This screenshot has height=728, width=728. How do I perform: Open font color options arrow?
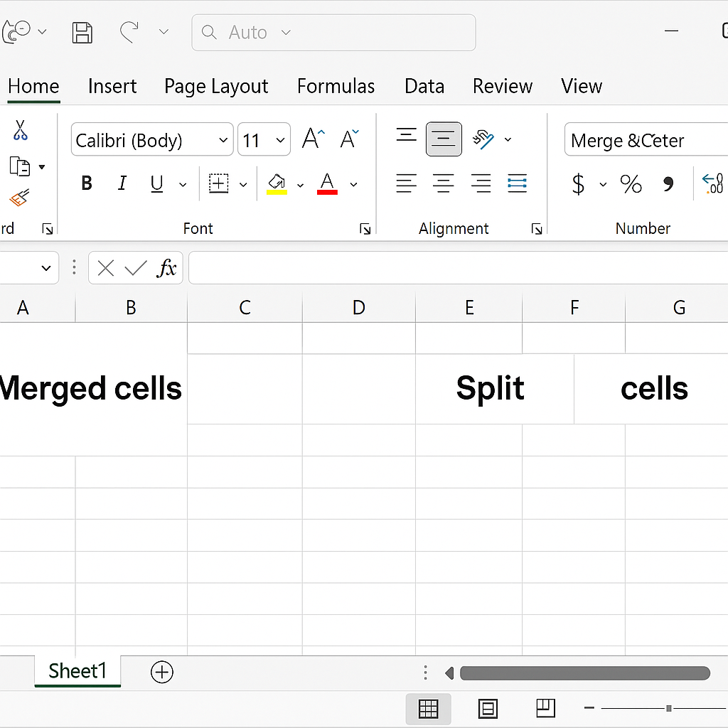tap(354, 185)
